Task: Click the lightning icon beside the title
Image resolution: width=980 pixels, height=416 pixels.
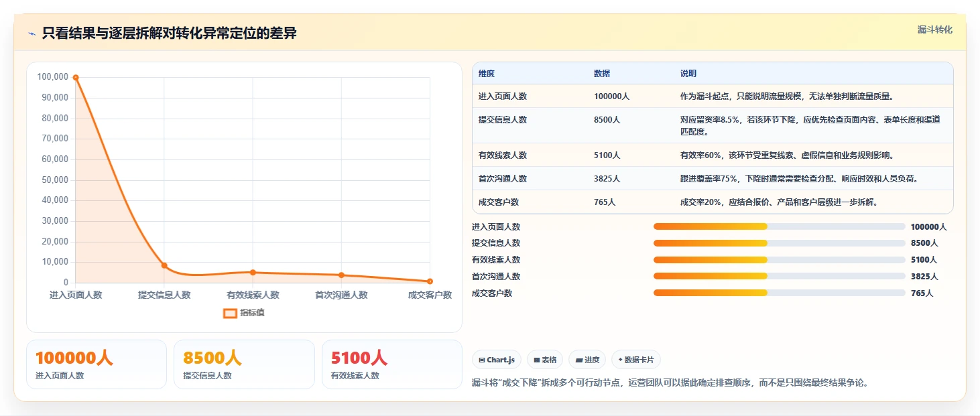Action: [x=32, y=33]
